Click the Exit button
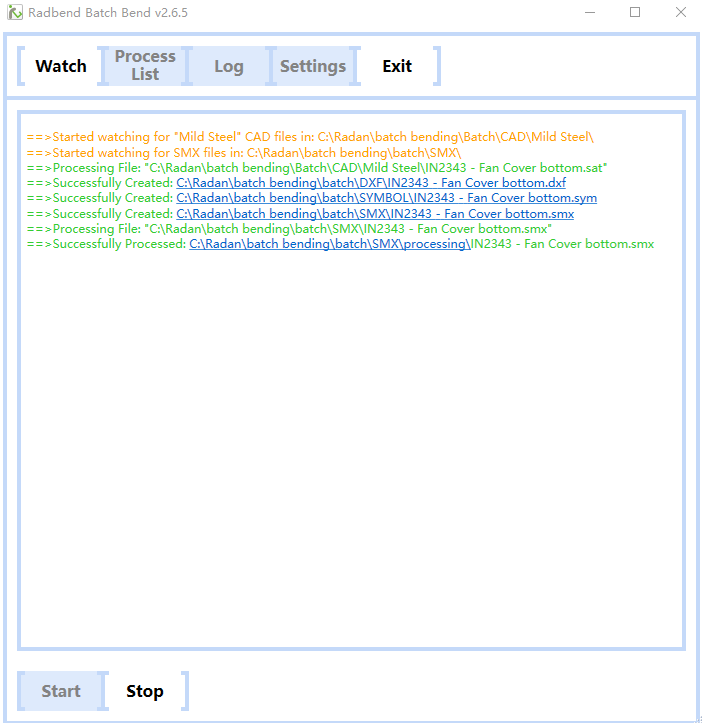Image resolution: width=704 pixels, height=723 pixels. tap(397, 66)
